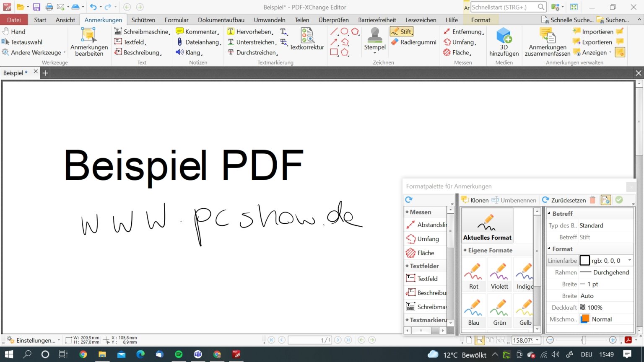Image resolution: width=644 pixels, height=362 pixels.
Task: Click the Linienfarbe black color swatch
Action: pyautogui.click(x=584, y=261)
